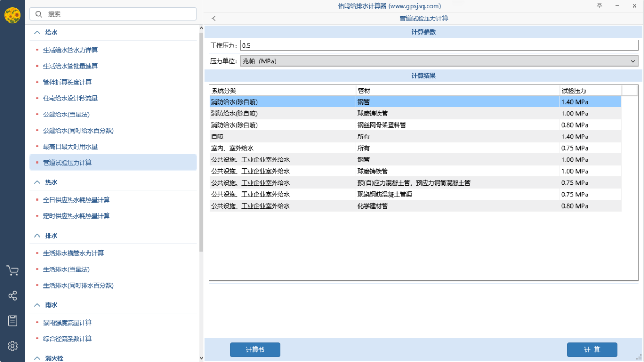
Task: Open the notes document icon in sidebar
Action: coord(12,321)
